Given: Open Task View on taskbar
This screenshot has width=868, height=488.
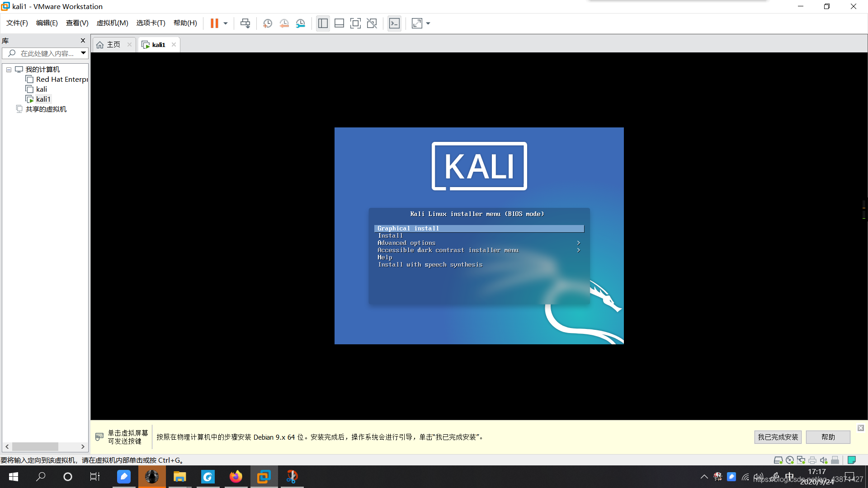Looking at the screenshot, I should pyautogui.click(x=95, y=477).
